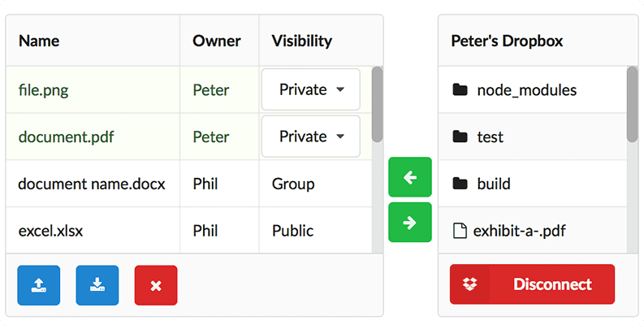Click the exhibit-a-.pdf file icon

point(460,231)
